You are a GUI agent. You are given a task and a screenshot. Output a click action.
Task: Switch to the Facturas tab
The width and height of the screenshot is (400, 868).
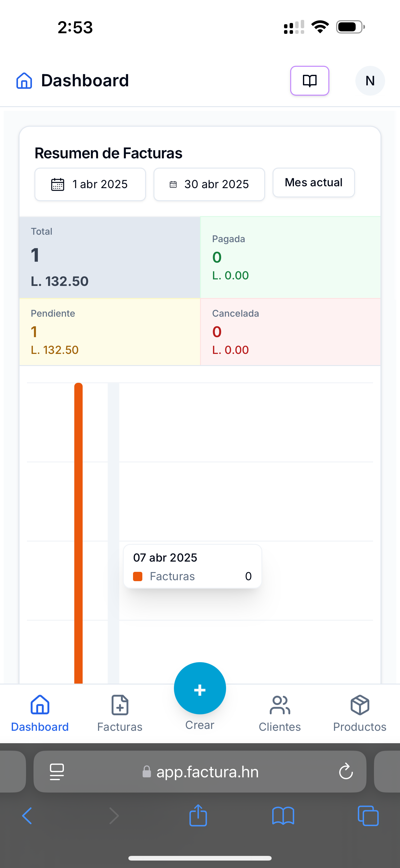(x=120, y=713)
